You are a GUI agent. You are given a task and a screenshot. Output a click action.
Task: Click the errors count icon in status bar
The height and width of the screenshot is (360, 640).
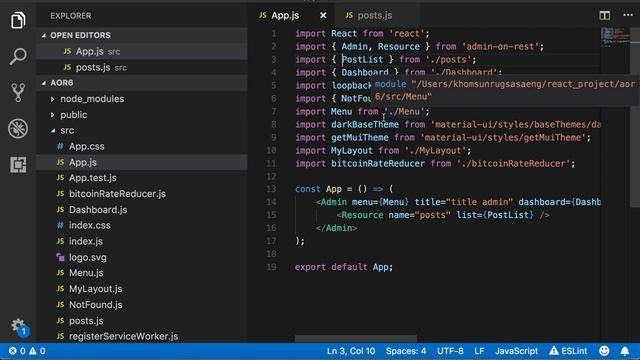pos(17,351)
